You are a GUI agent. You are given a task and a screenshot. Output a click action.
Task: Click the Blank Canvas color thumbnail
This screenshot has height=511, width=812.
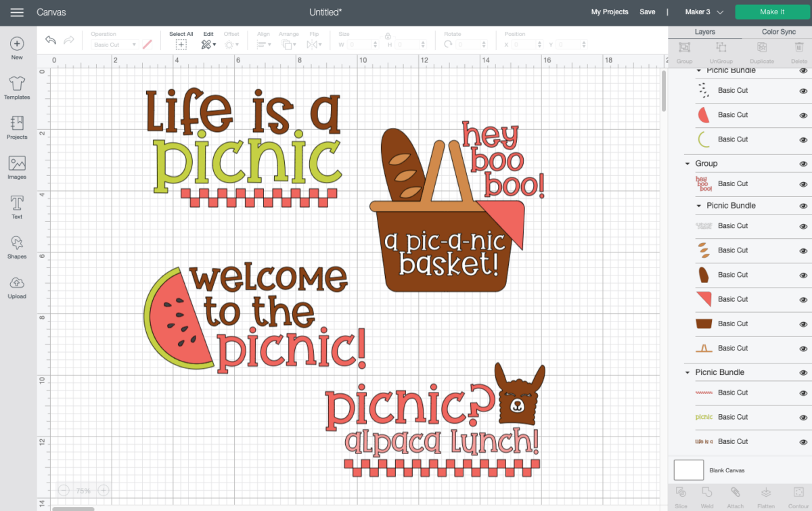click(689, 470)
